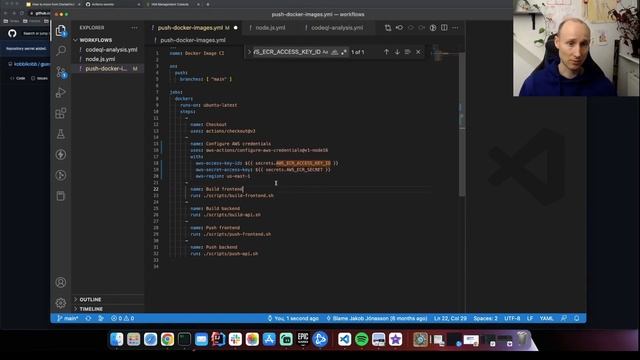Open the Source Control view
Image resolution: width=640 pixels, height=360 pixels.
pyautogui.click(x=61, y=72)
